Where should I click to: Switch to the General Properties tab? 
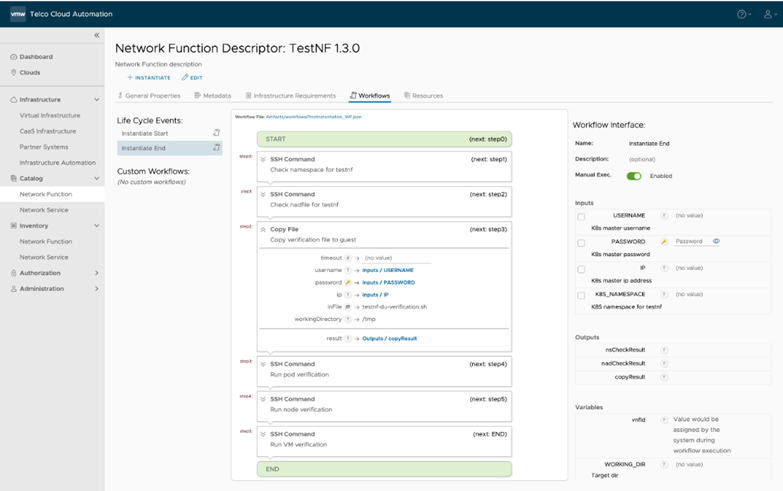[149, 96]
